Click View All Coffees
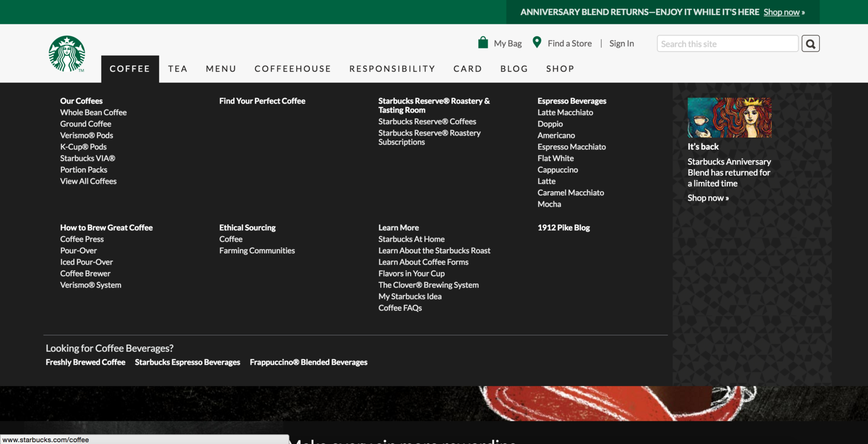 [88, 181]
